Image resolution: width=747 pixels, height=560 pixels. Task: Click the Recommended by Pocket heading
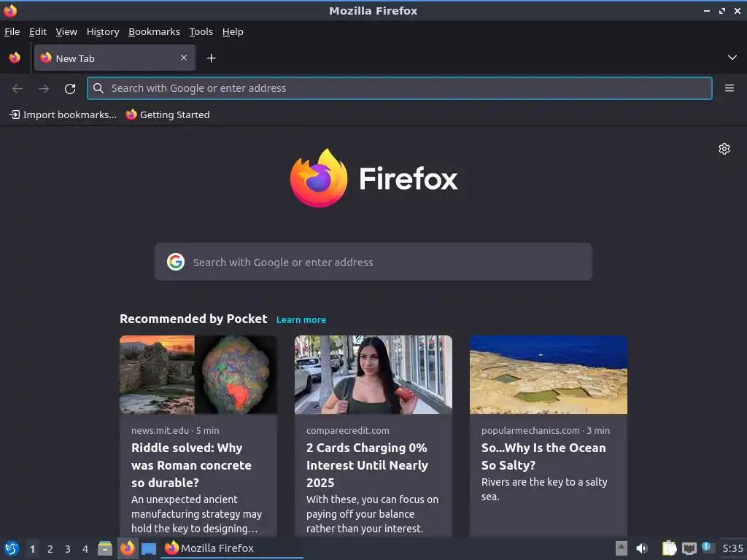193,319
